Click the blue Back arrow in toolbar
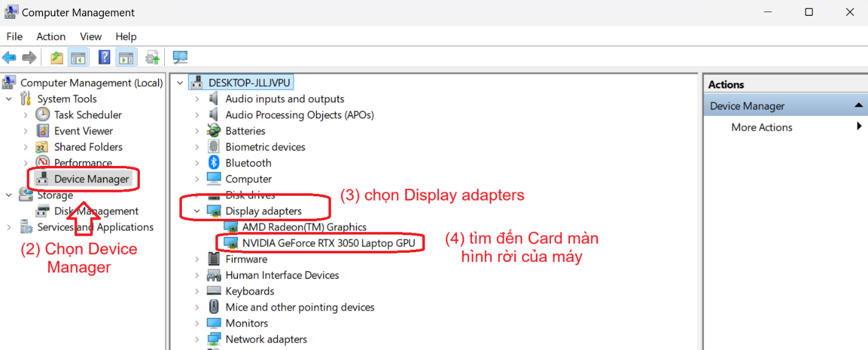 pyautogui.click(x=9, y=58)
